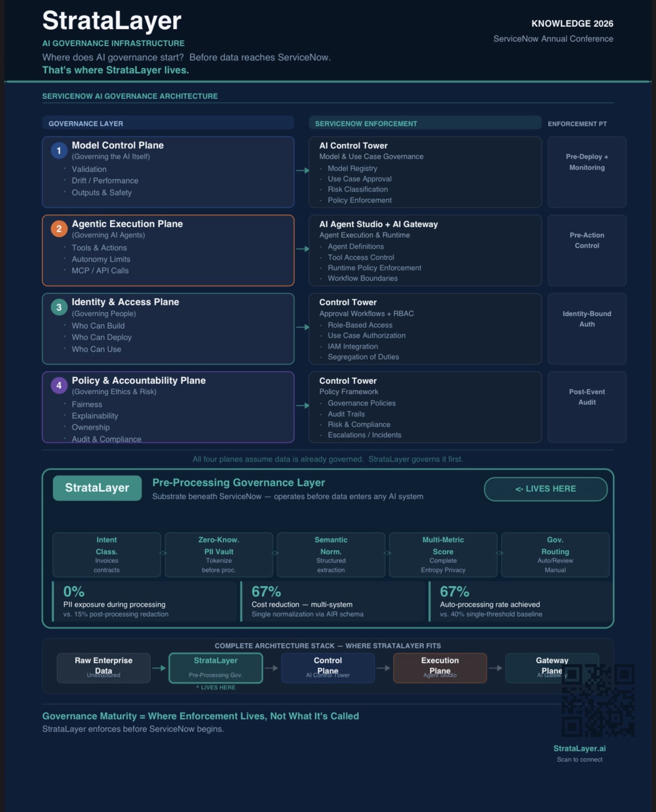Click the Audit Trails bullet

point(346,414)
